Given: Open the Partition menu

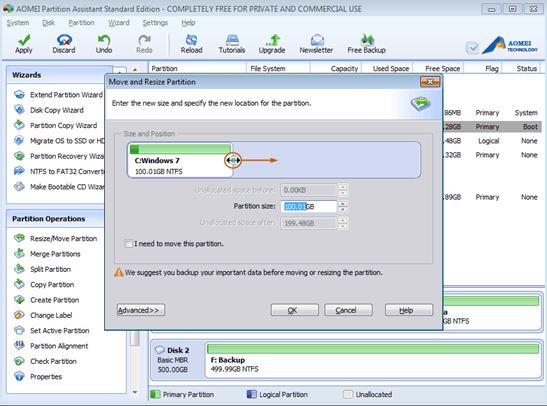Looking at the screenshot, I should [x=81, y=23].
